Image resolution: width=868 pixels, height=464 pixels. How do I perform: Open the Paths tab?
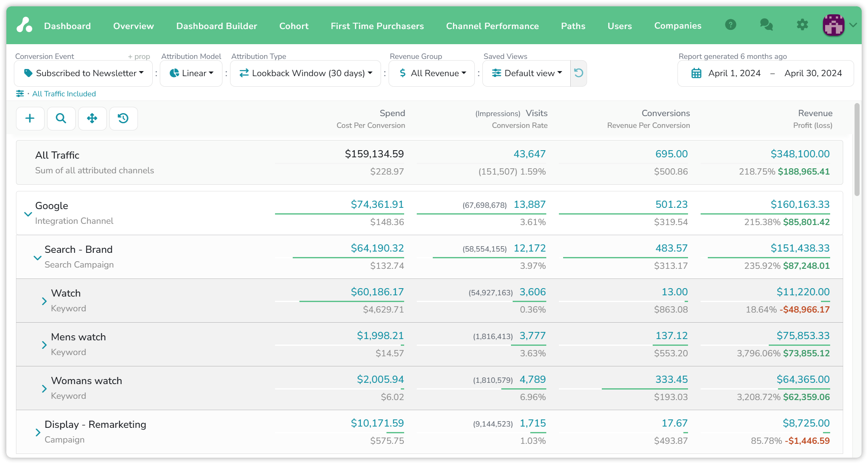tap(573, 26)
